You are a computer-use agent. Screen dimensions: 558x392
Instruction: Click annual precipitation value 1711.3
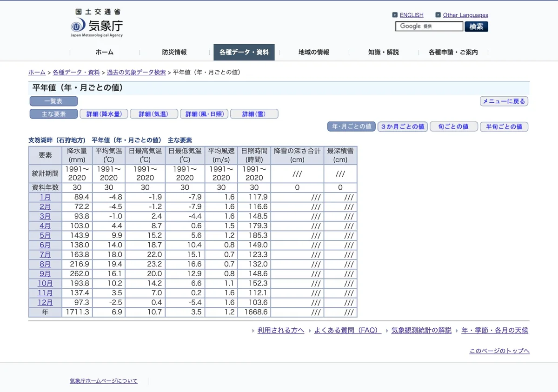click(x=77, y=312)
